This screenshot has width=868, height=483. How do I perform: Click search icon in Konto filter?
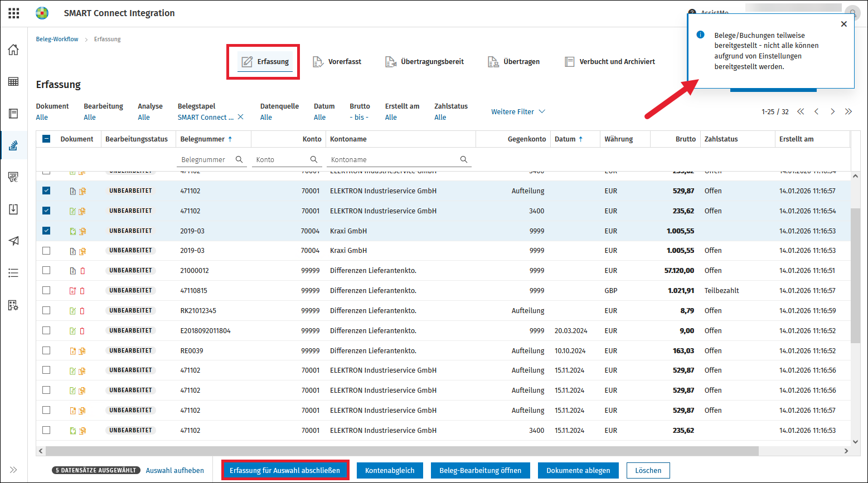pyautogui.click(x=314, y=159)
